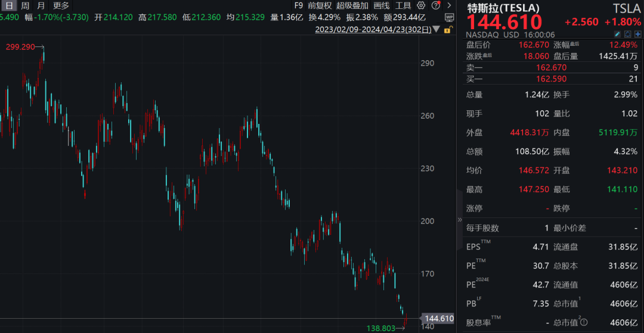The width and height of the screenshot is (644, 333).
Task: Click the current price 144.610 headline
Action: 504,21
